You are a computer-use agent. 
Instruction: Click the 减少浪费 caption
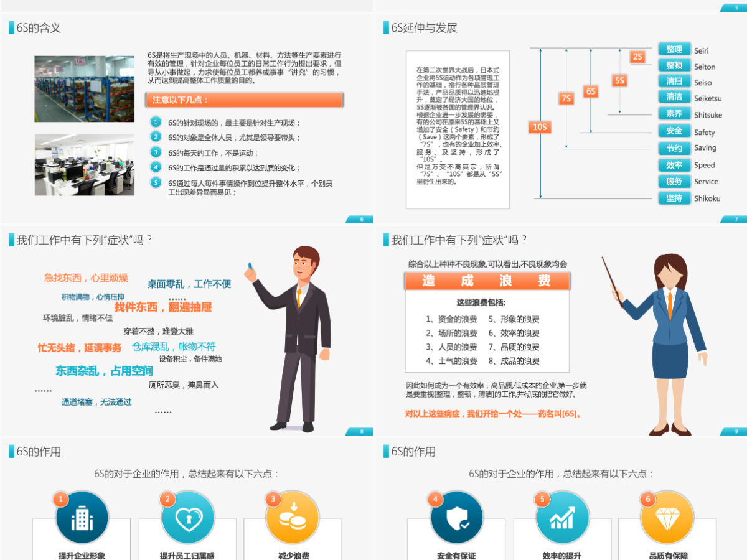coord(293,556)
